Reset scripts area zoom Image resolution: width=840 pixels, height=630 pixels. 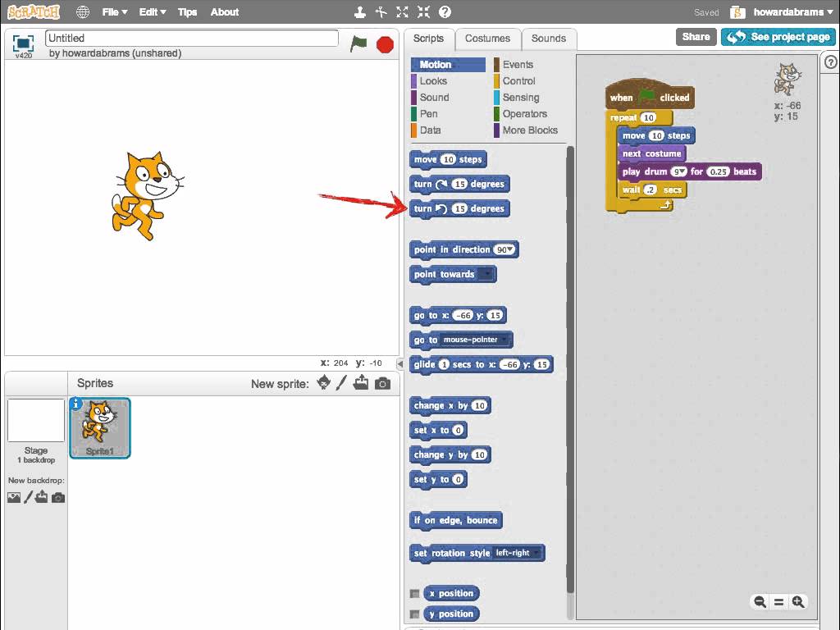click(779, 601)
